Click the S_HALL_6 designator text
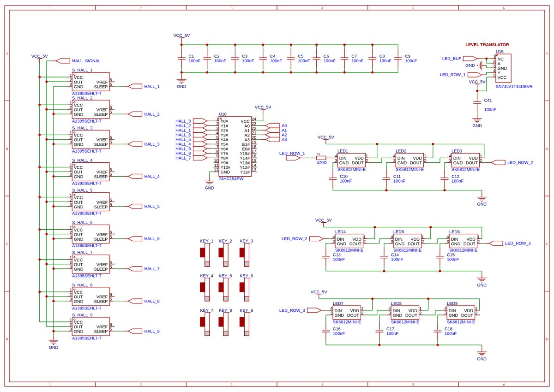Screen dimensions: 554x392 (x=82, y=222)
